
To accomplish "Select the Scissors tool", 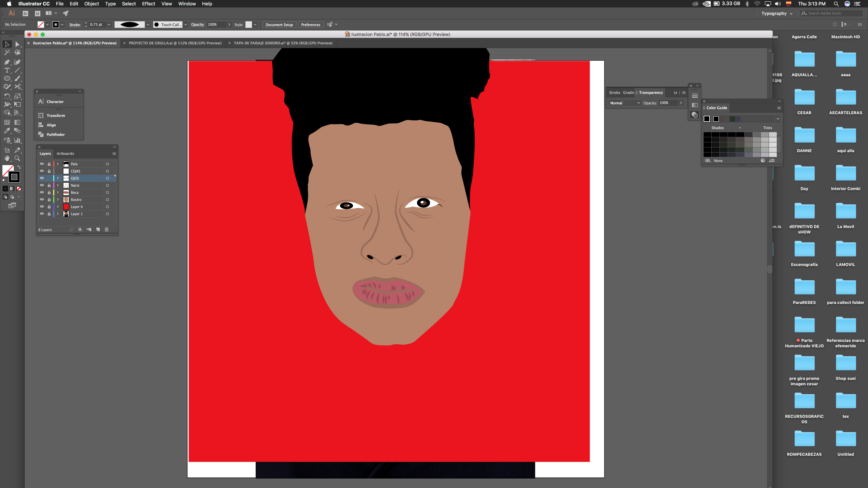I will point(17,87).
